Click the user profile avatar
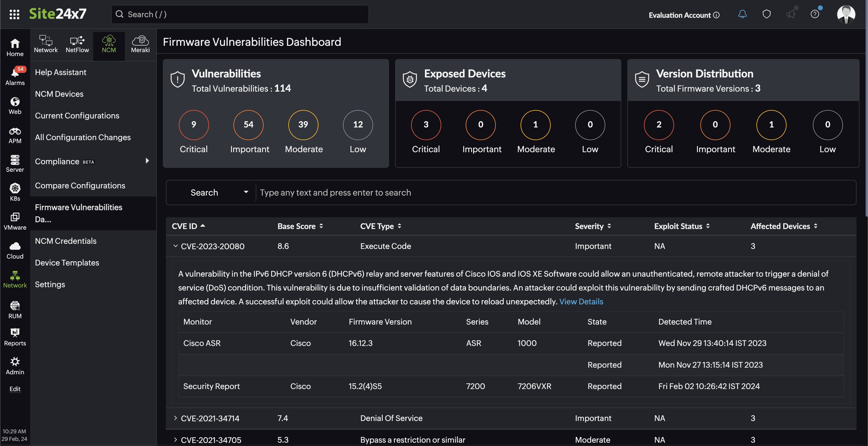 (846, 14)
